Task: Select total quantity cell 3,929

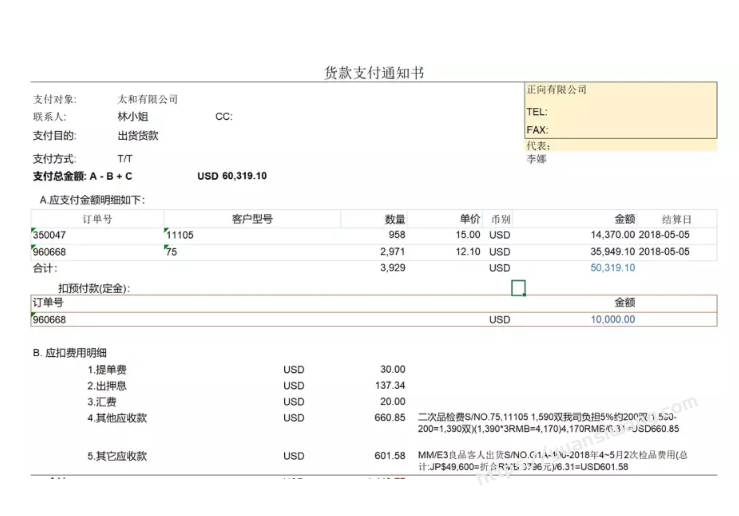Action: tap(393, 268)
